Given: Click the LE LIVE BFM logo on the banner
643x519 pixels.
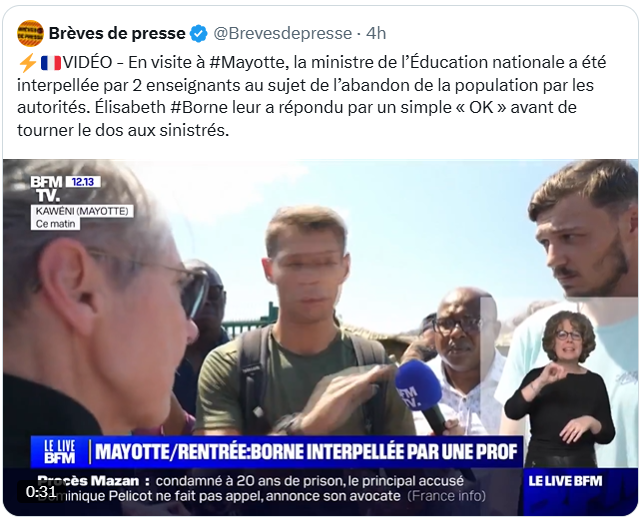Looking at the screenshot, I should pos(59,452).
